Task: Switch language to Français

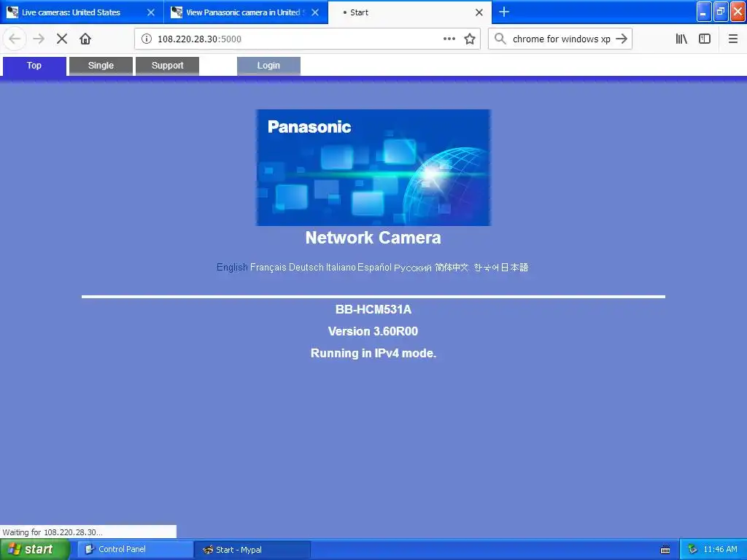Action: 268,267
